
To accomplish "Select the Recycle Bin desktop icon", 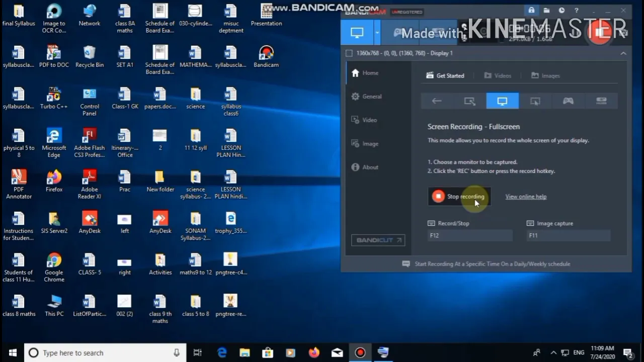I will [x=90, y=56].
